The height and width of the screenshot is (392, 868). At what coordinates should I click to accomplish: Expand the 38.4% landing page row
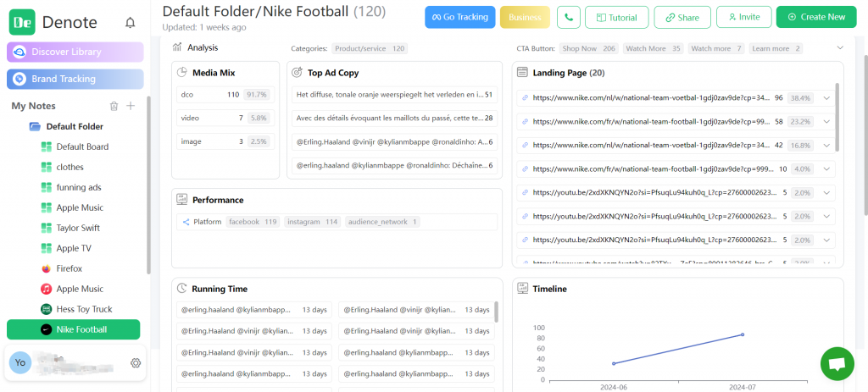[827, 98]
